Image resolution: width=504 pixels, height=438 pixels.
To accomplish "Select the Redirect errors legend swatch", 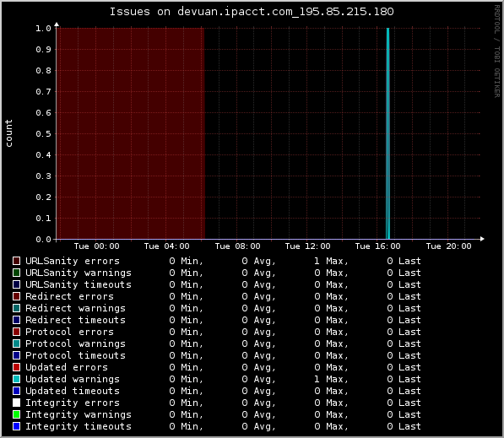I will pyautogui.click(x=16, y=296).
